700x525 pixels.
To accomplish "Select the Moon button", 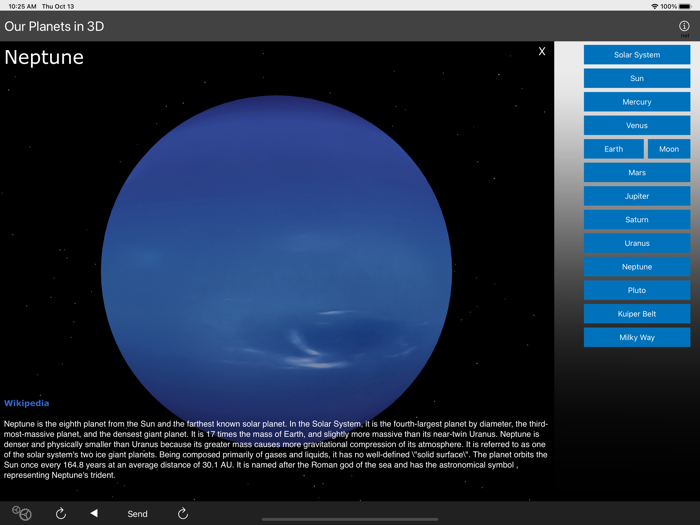I will 669,149.
